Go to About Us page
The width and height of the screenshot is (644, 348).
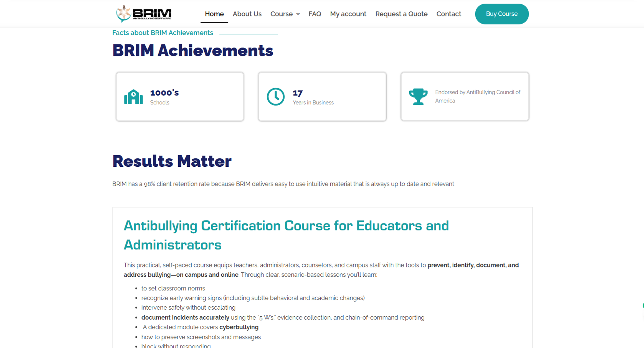coord(247,14)
